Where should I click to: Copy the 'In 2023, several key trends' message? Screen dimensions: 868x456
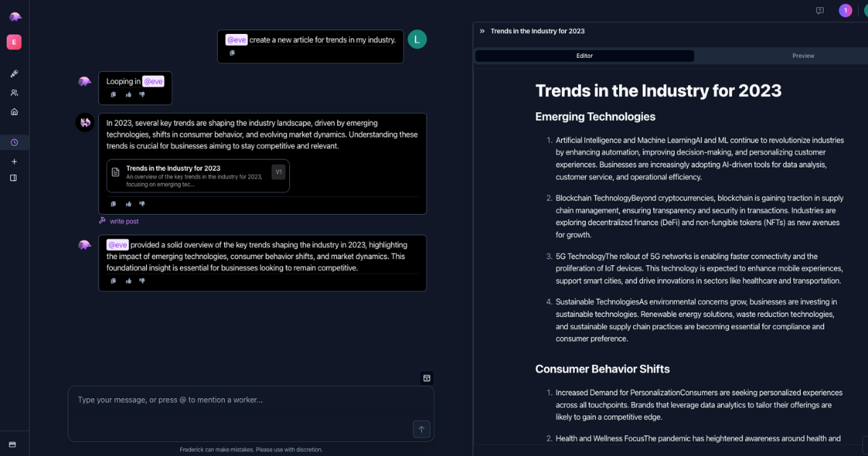point(114,204)
